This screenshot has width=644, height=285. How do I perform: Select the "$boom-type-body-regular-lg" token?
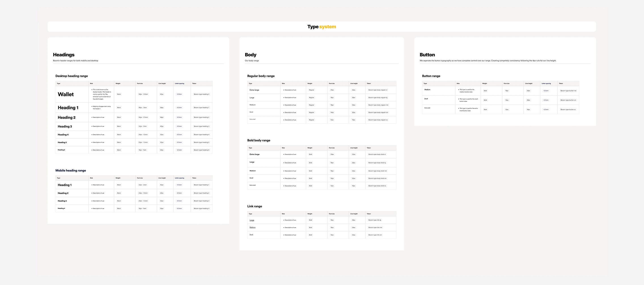378,97
